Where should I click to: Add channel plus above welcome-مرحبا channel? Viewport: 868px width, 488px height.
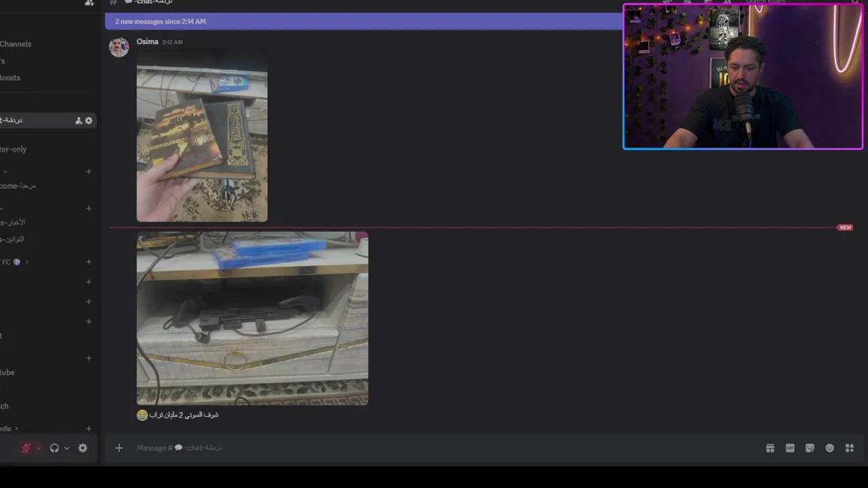[x=88, y=171]
